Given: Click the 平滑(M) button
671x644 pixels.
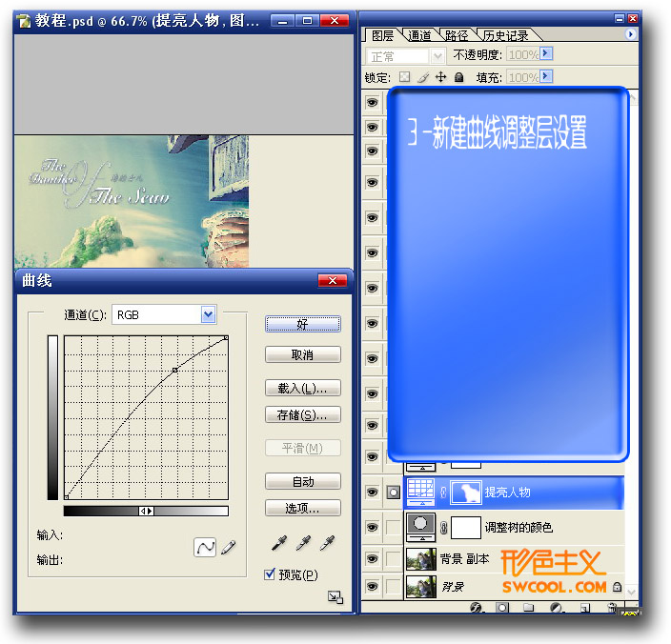Looking at the screenshot, I should coord(303,448).
